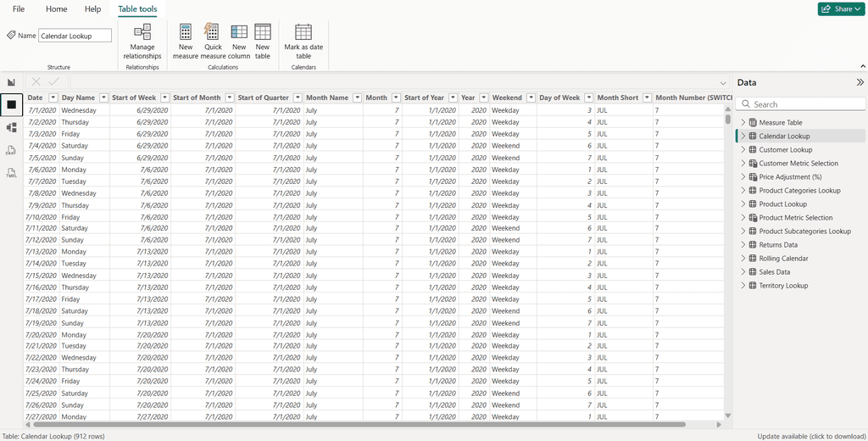Expand the Sales Data table
Image resolution: width=868 pixels, height=441 pixels.
point(743,272)
